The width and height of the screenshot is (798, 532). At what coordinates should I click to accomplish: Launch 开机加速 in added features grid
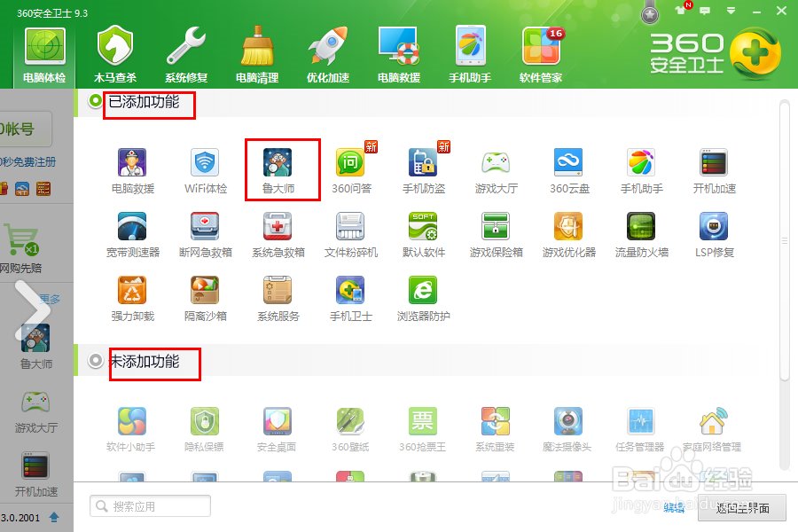pos(714,171)
